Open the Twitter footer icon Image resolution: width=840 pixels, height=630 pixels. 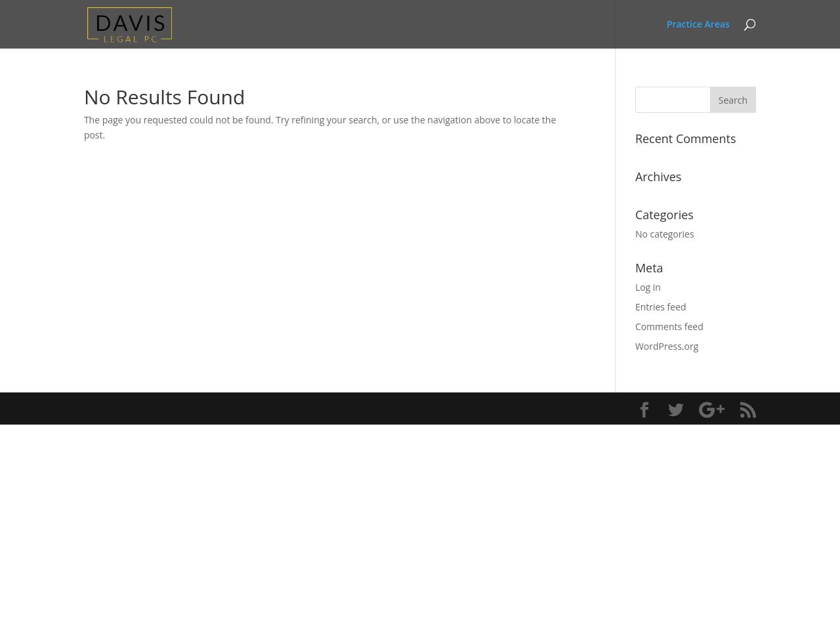[x=676, y=409]
